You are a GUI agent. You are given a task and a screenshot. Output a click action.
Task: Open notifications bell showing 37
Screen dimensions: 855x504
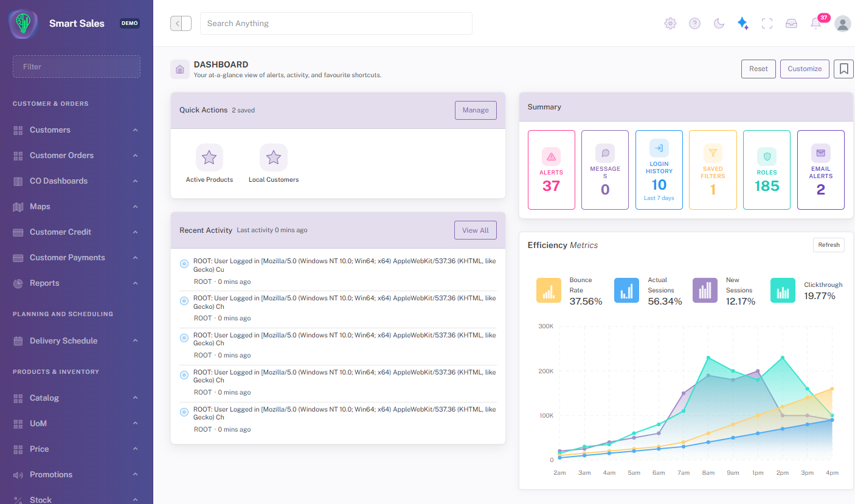816,23
